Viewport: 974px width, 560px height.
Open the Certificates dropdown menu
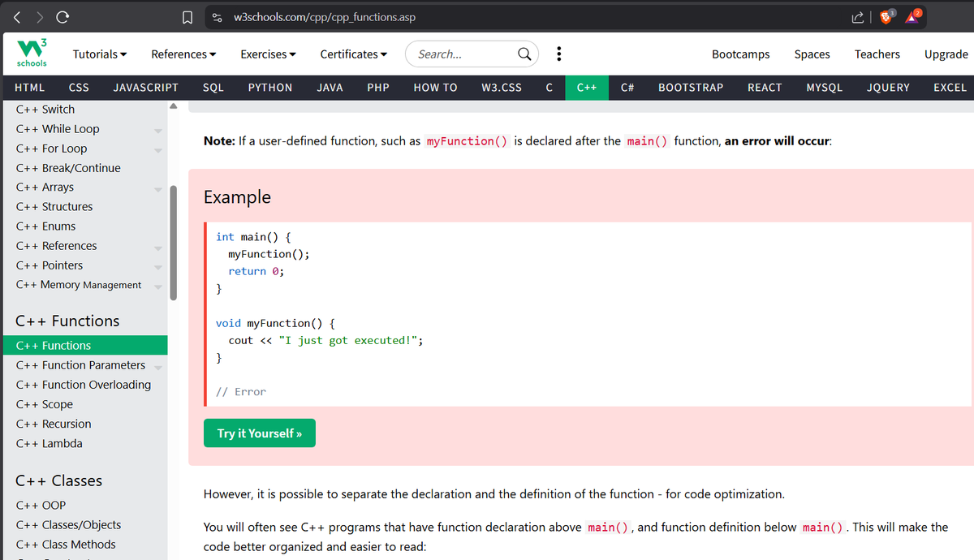(x=353, y=54)
